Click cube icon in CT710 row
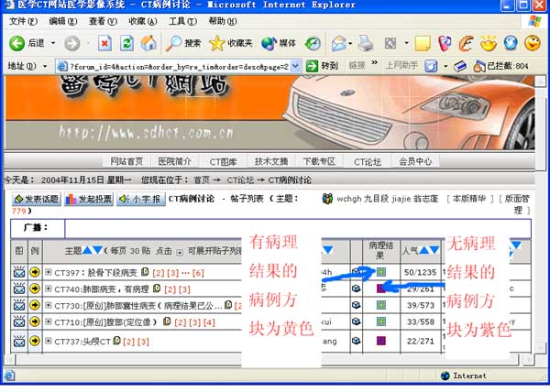Viewport: 550px width, 392px height. (356, 321)
